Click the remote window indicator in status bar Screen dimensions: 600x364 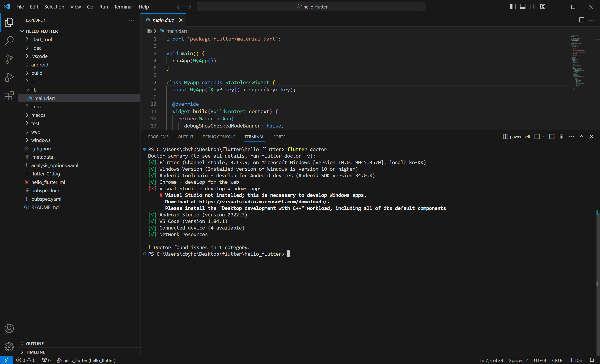7,360
